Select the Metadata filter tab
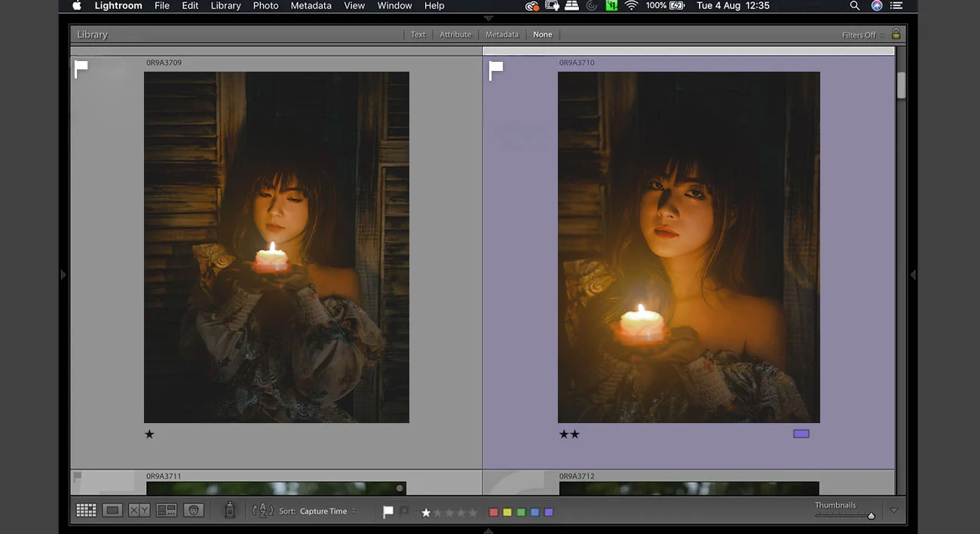Image resolution: width=980 pixels, height=534 pixels. 501,35
